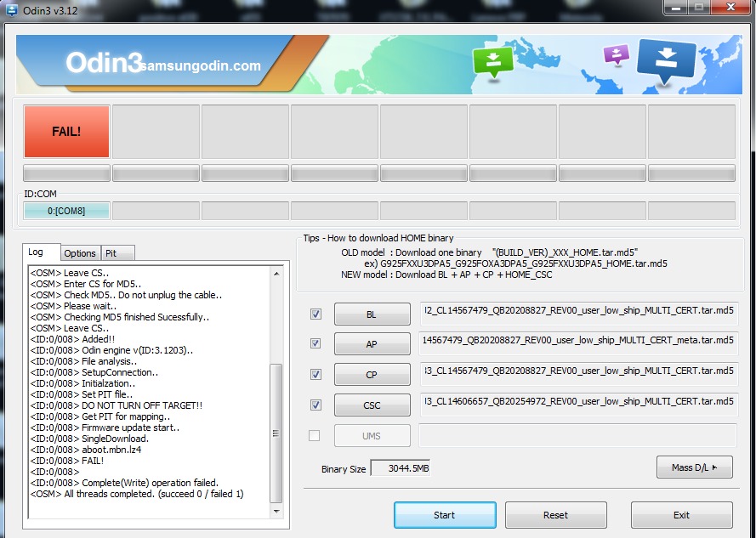
Task: Click the purple download bubble in banner
Action: click(x=617, y=54)
